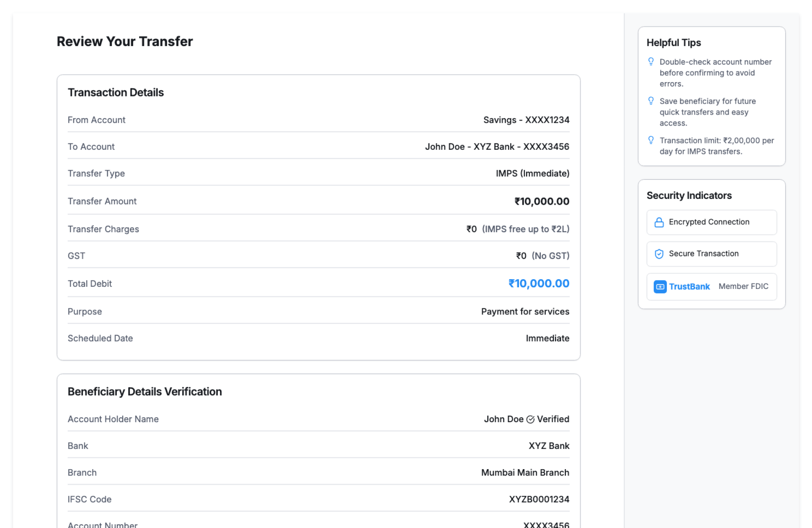The width and height of the screenshot is (812, 528).
Task: Click the IMPS (Immediate) transfer type value
Action: point(532,173)
